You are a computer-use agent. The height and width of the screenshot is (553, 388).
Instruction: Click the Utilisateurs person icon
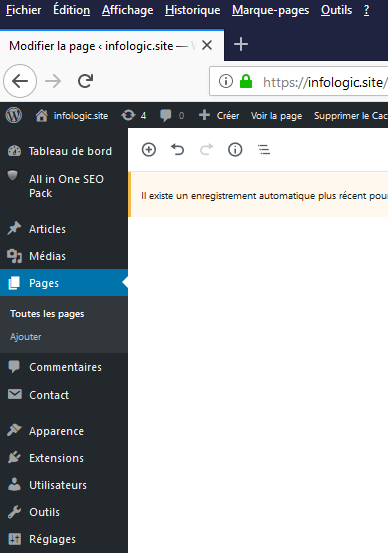[x=14, y=484]
